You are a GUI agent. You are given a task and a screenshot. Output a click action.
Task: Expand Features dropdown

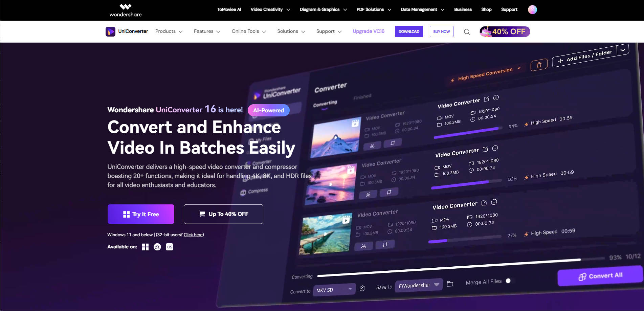tap(207, 31)
